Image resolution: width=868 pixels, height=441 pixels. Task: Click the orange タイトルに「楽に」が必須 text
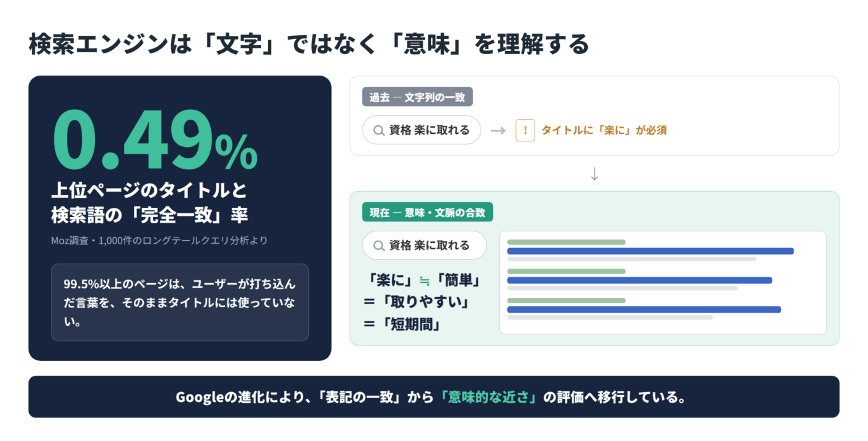[x=604, y=130]
